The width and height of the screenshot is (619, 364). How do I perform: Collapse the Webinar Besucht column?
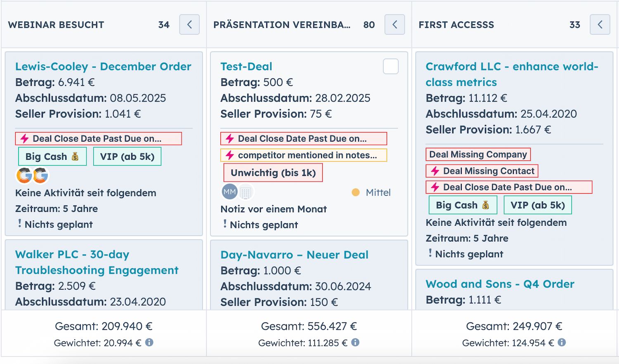click(x=189, y=25)
